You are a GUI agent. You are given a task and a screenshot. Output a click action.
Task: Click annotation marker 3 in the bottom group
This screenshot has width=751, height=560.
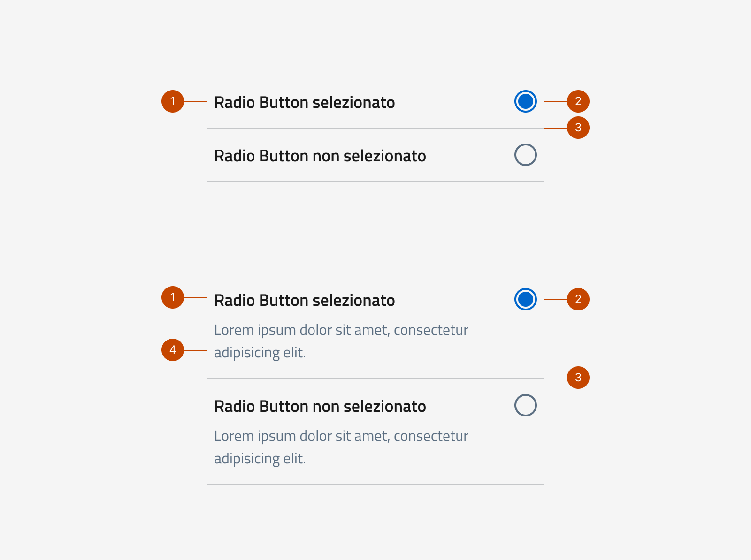coord(579,377)
